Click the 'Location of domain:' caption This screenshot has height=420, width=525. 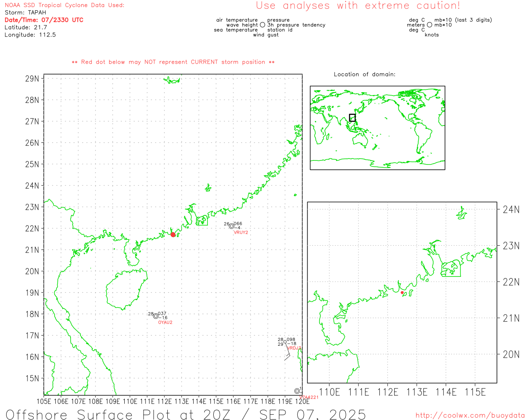365,74
